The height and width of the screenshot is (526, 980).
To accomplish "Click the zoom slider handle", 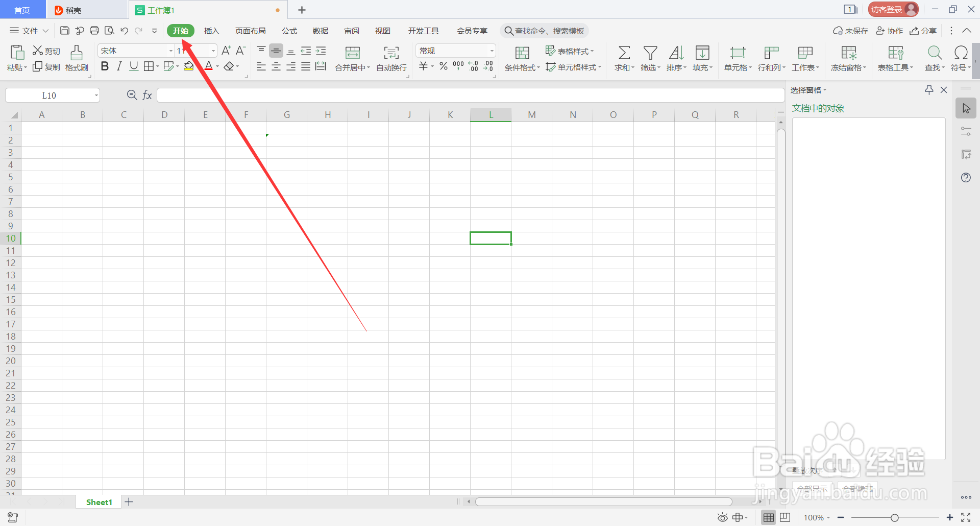I will 894,518.
